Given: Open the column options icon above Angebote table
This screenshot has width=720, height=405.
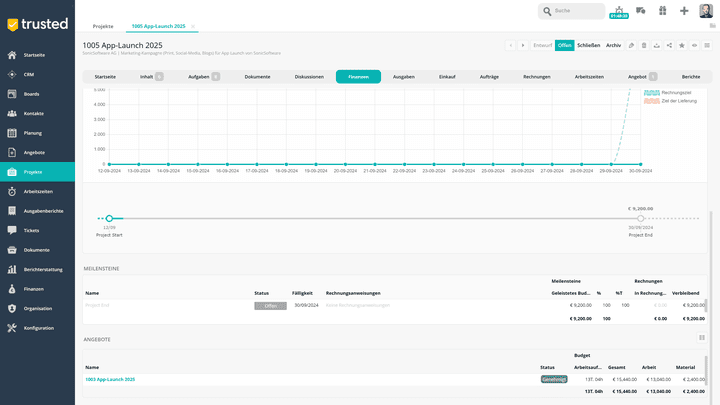Looking at the screenshot, I should [701, 338].
